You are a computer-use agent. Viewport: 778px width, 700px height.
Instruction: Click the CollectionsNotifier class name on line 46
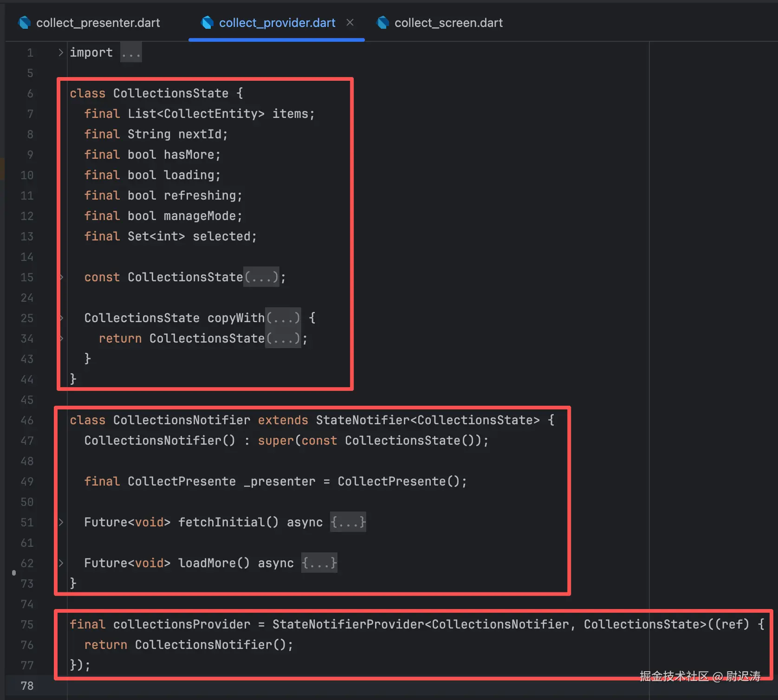click(x=182, y=420)
